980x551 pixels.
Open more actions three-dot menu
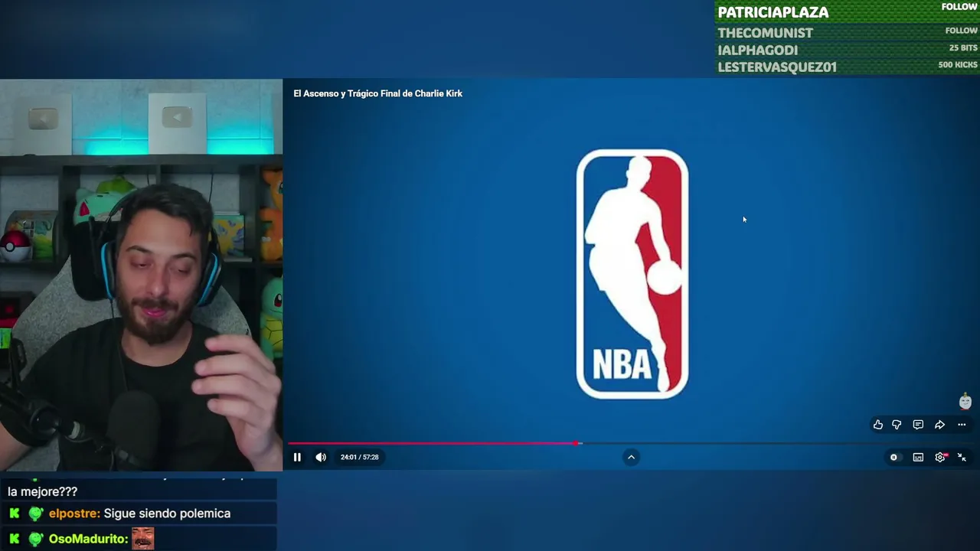[962, 425]
